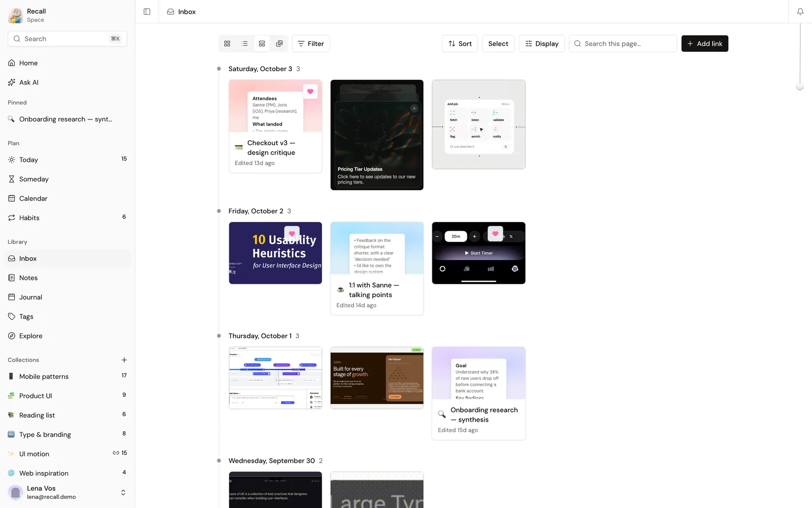Click the Habits repeat icon
This screenshot has width=812, height=508.
pos(12,217)
